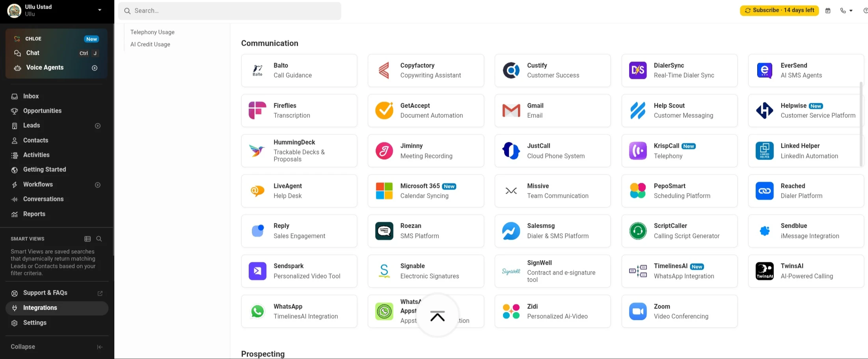The image size is (868, 359).
Task: Select the Fireflies logo icon
Action: pos(257,110)
